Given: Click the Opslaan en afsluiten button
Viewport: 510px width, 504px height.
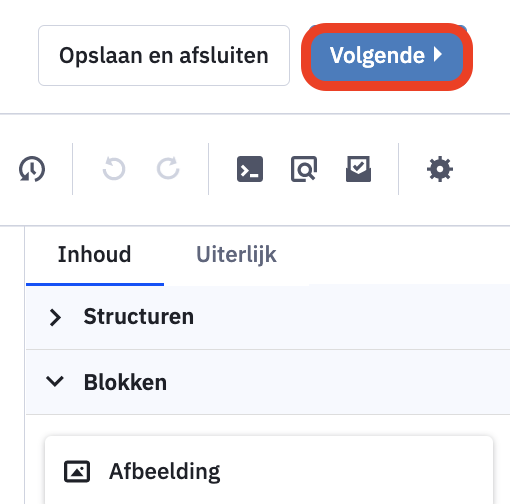Looking at the screenshot, I should click(164, 55).
